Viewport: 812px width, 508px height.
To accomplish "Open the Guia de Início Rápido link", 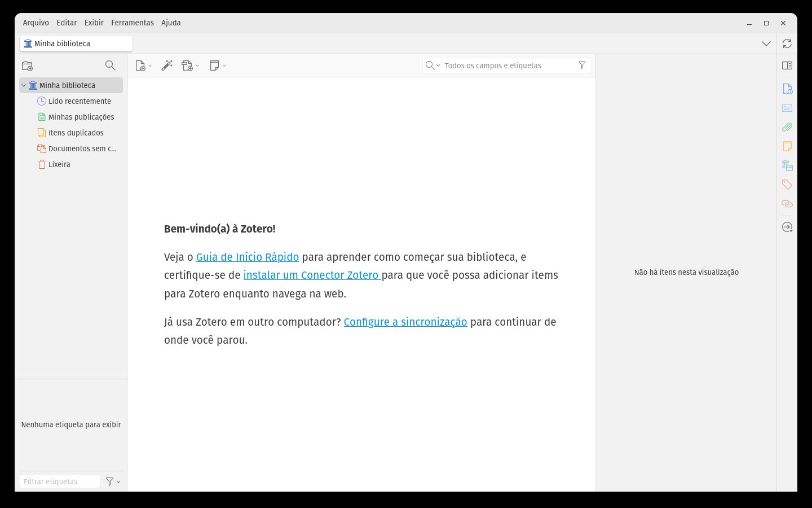I will pos(248,257).
